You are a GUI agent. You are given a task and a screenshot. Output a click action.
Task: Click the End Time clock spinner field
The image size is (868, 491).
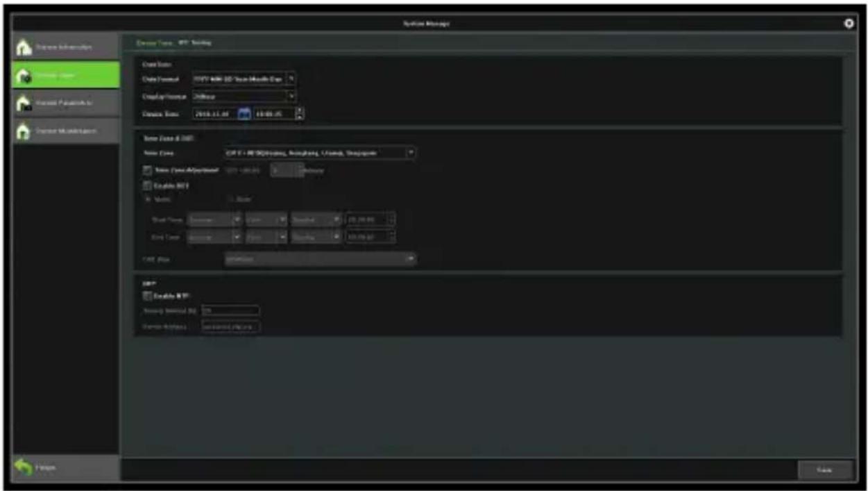pyautogui.click(x=371, y=237)
